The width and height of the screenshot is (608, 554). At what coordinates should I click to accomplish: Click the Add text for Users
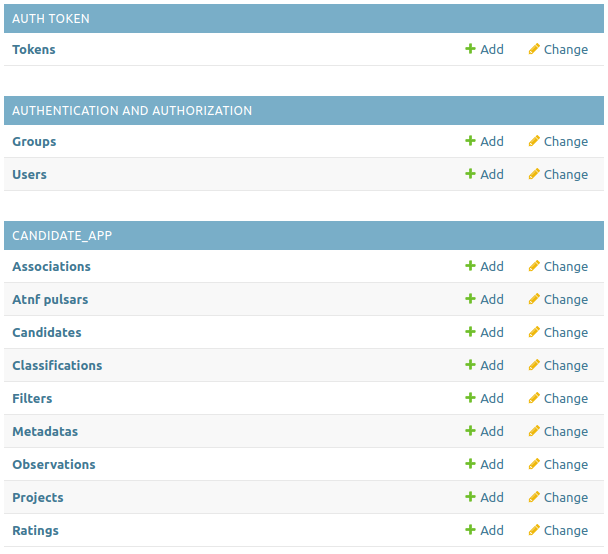[492, 174]
